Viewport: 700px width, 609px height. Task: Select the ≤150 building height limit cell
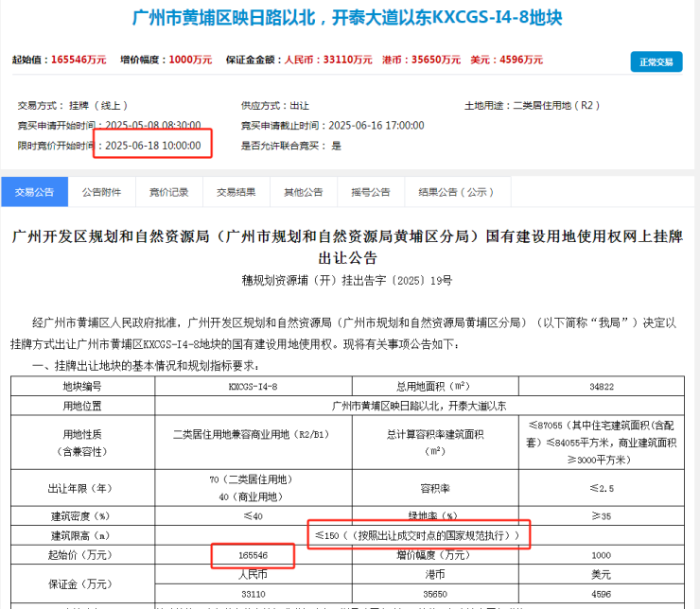[419, 535]
